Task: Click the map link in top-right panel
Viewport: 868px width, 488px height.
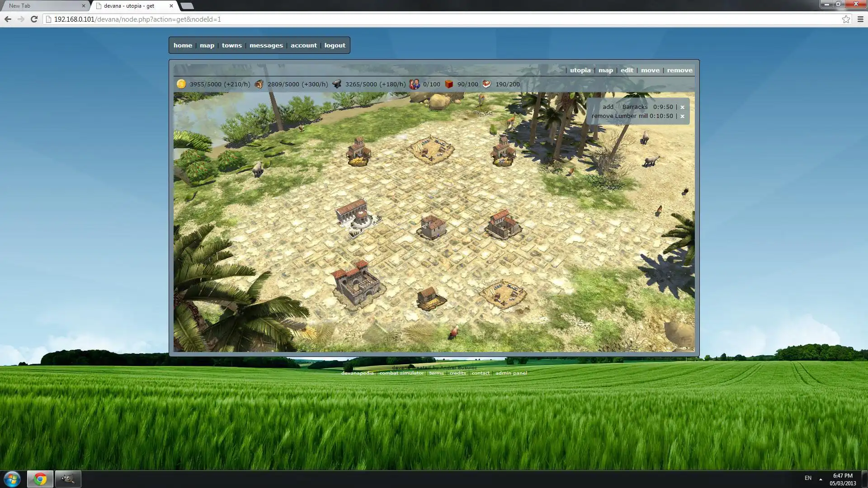Action: (x=605, y=70)
